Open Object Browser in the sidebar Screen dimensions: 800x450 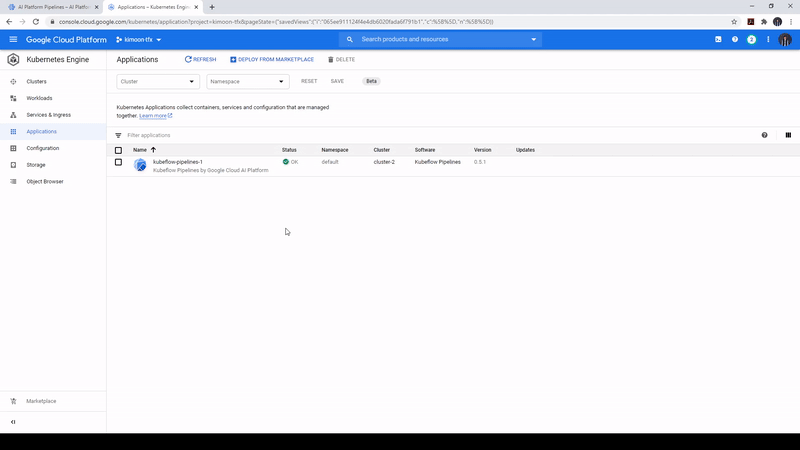click(x=45, y=182)
